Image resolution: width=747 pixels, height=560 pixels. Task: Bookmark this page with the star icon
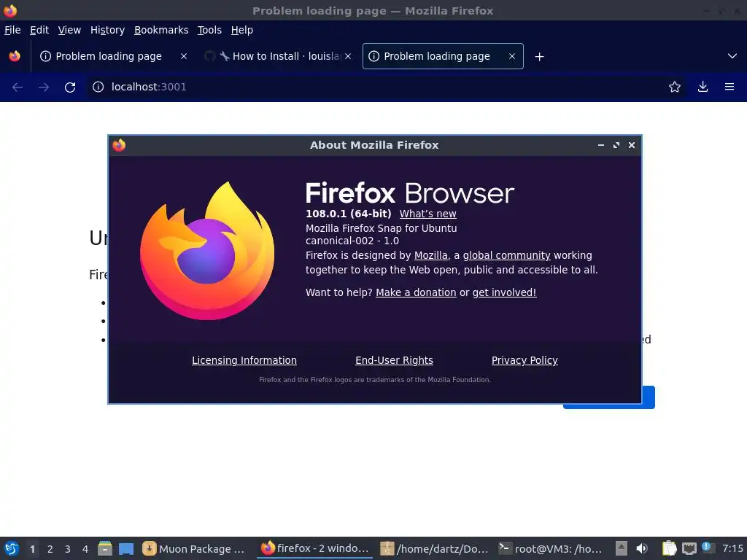pos(675,87)
